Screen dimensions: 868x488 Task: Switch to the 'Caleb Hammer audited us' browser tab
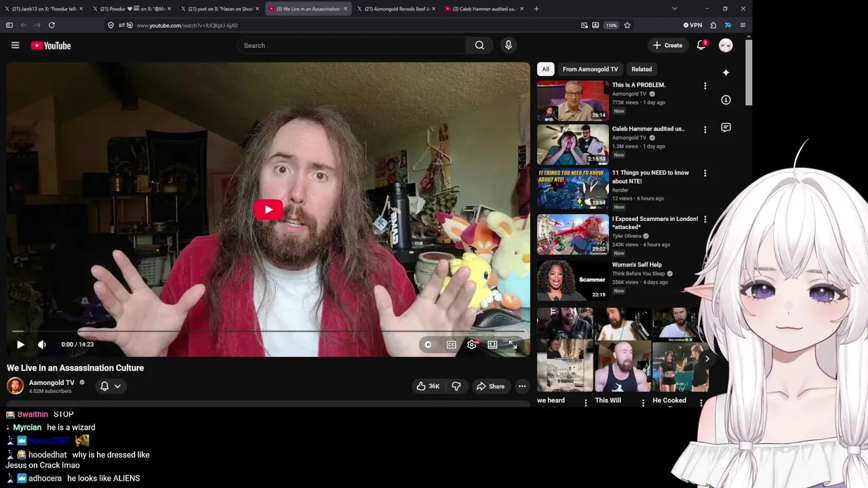(x=484, y=9)
